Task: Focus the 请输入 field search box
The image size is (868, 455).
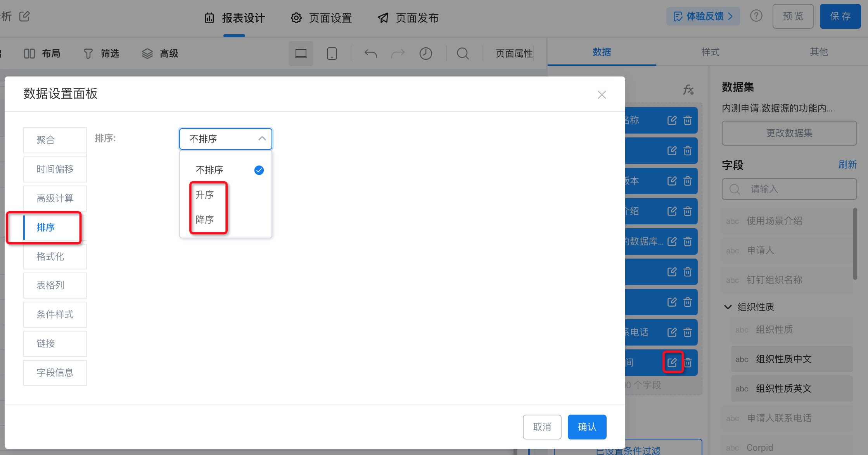Action: click(x=789, y=189)
